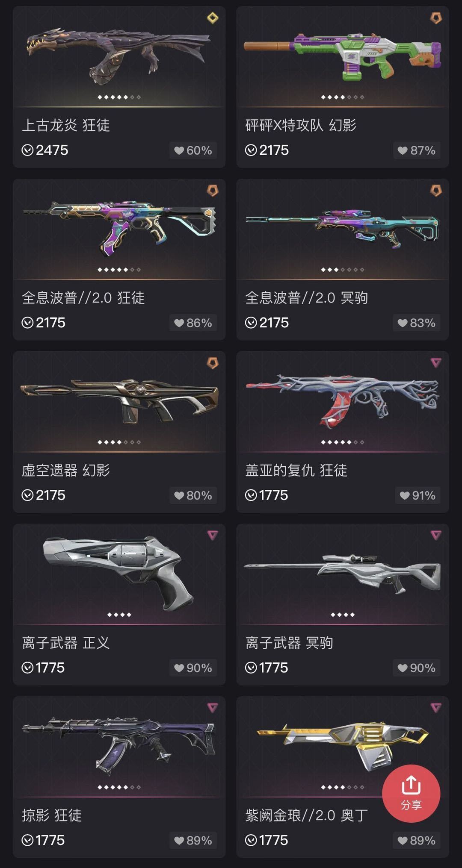Image resolution: width=462 pixels, height=868 pixels.
Task: Click the rarity badge on 全息波普//2.0 狂徒
Action: click(213, 190)
